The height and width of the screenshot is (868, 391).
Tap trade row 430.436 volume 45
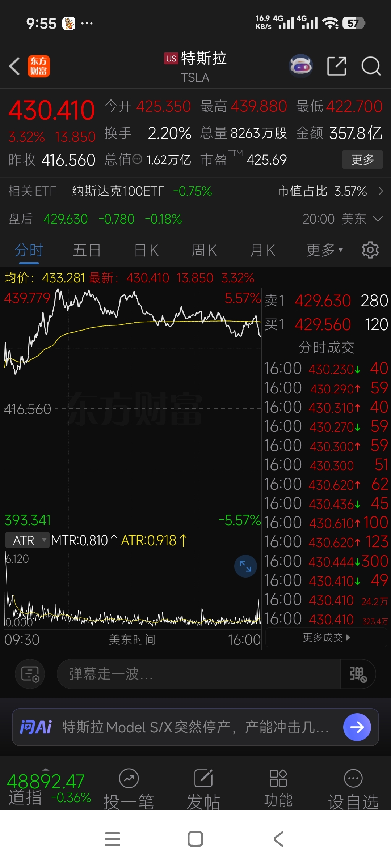coord(326,503)
